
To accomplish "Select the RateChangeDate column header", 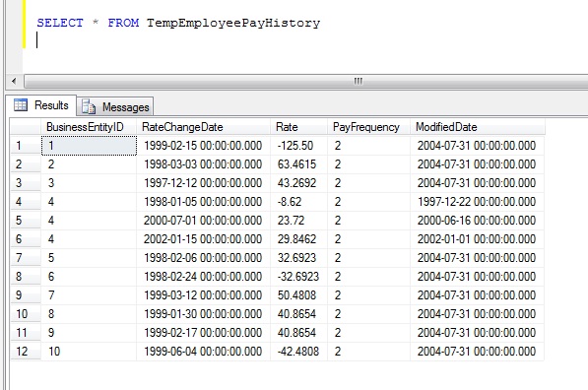I will [x=203, y=127].
